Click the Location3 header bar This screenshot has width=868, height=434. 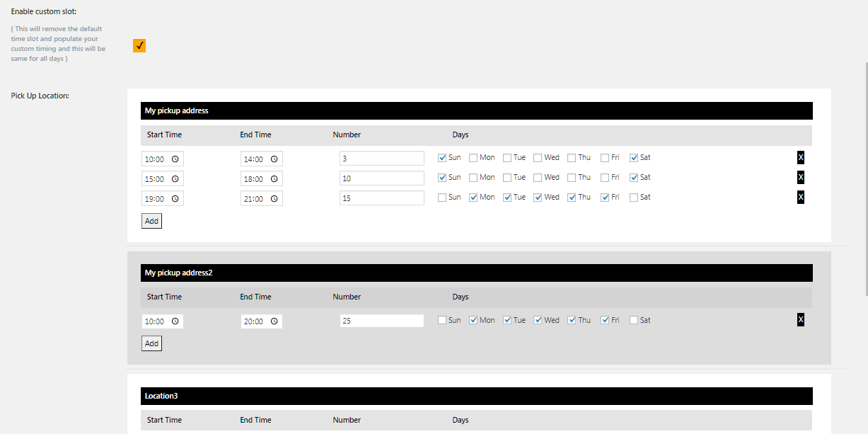[x=477, y=396]
